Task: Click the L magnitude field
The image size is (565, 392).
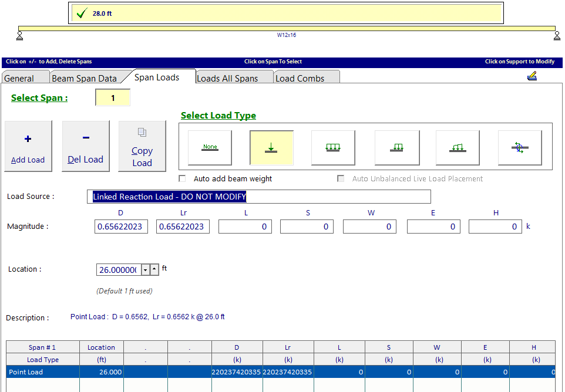Action: coord(245,227)
